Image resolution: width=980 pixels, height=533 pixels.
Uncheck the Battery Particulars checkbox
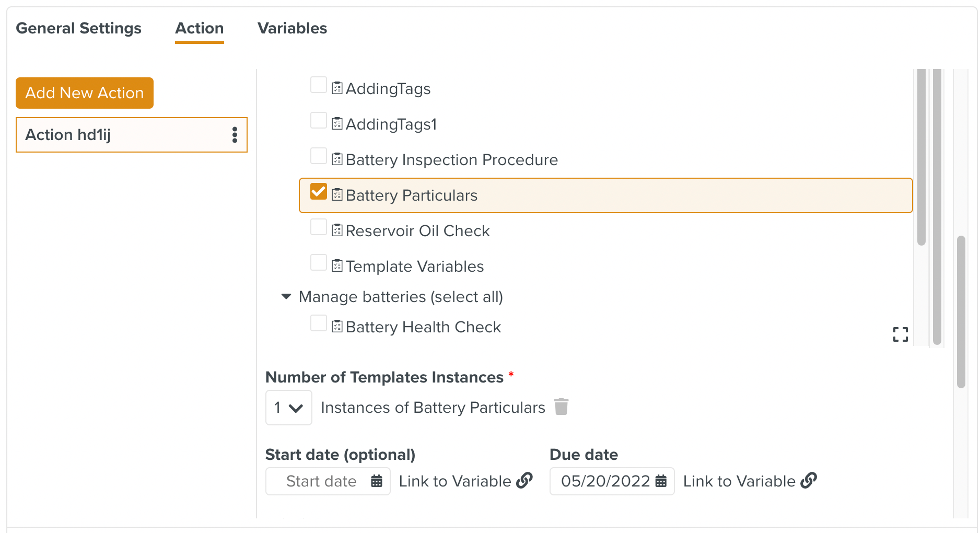click(x=318, y=192)
